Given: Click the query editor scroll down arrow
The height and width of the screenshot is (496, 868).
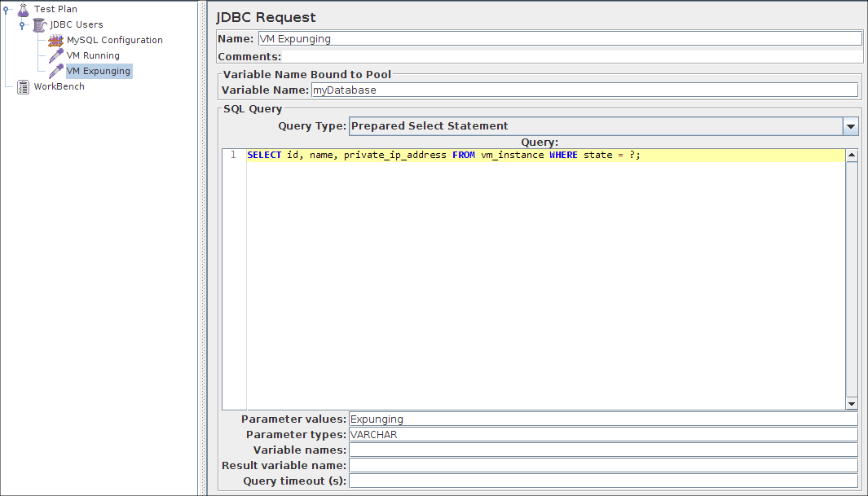Looking at the screenshot, I should point(852,403).
